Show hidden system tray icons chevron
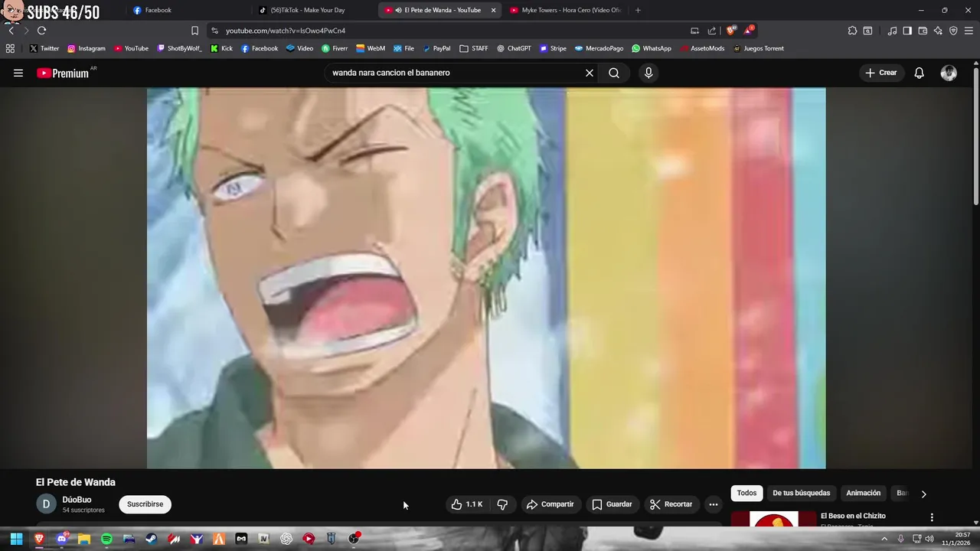The height and width of the screenshot is (551, 980). click(x=884, y=539)
